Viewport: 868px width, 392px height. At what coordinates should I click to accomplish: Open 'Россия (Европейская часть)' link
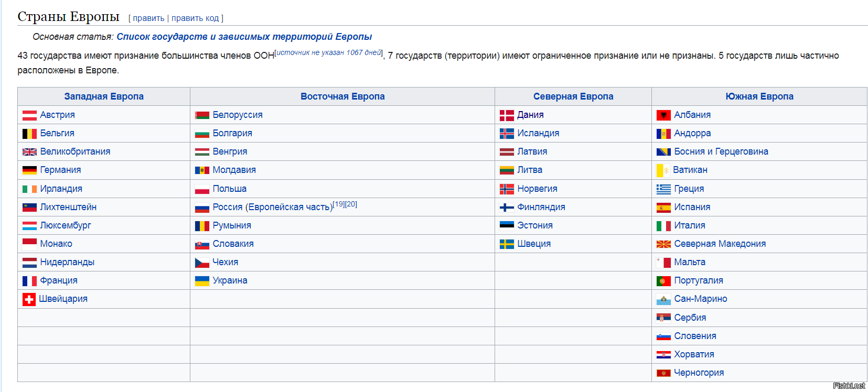[x=273, y=207]
